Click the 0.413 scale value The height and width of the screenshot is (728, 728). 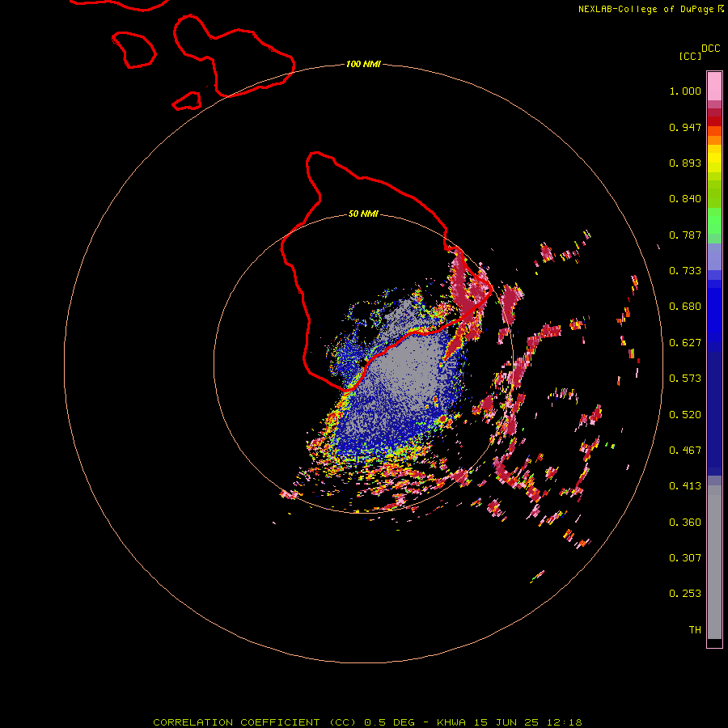[685, 486]
